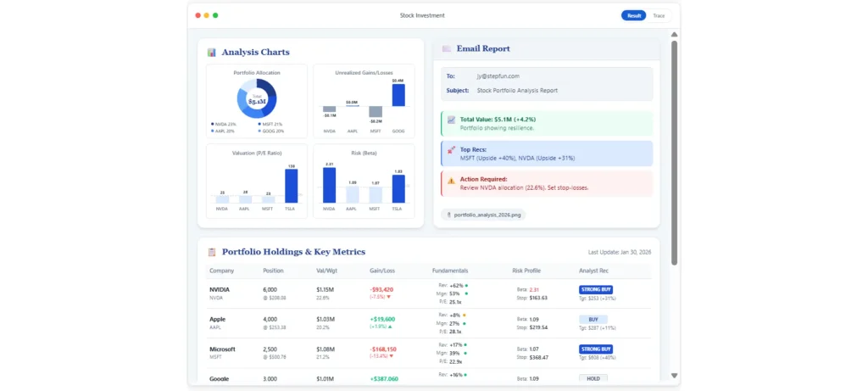Image resolution: width=868 pixels, height=391 pixels.
Task: Click the TSLA bar in Valuation chart
Action: pos(291,187)
